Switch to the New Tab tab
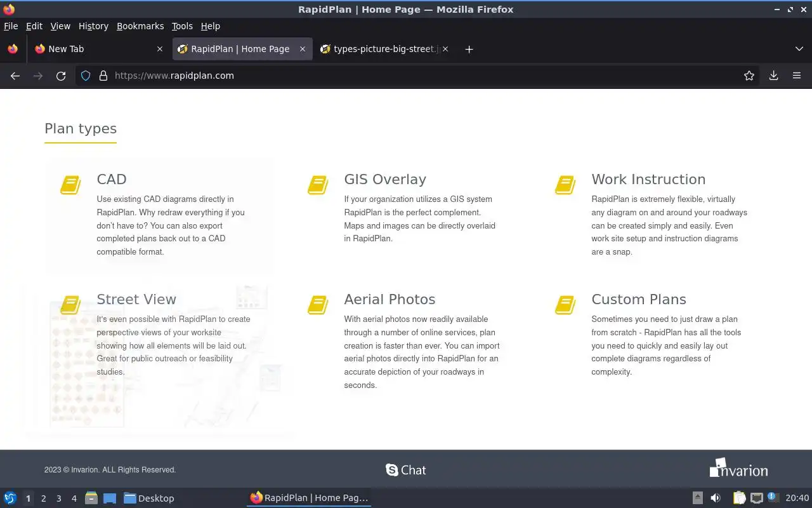This screenshot has height=508, width=812. click(99, 49)
